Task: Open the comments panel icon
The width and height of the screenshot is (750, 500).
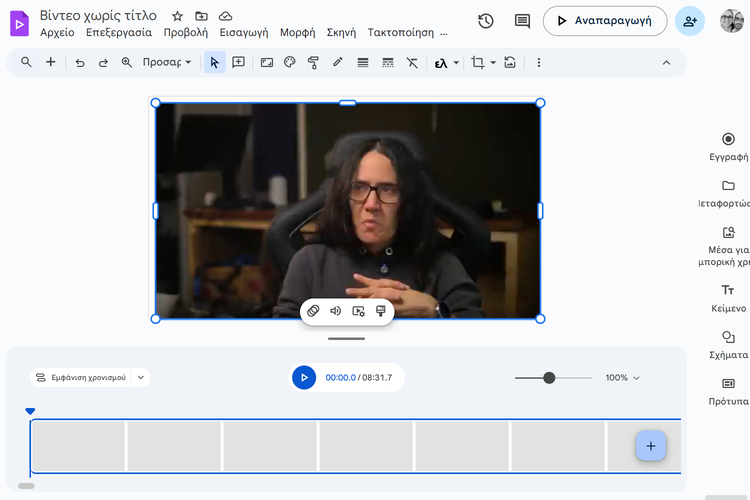Action: point(522,21)
